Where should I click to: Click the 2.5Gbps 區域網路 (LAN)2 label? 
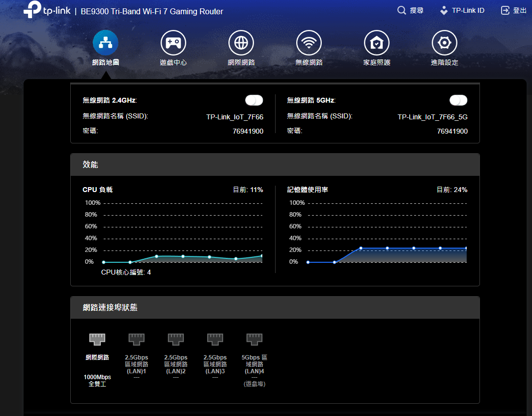[x=176, y=364]
